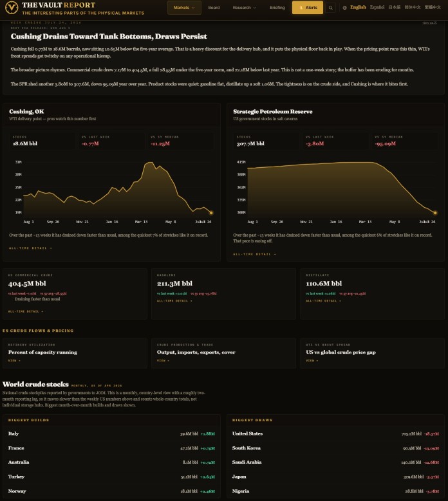This screenshot has height=501, width=448.
Task: Select South Korea row in Biggest Draws
Action: (x=335, y=448)
